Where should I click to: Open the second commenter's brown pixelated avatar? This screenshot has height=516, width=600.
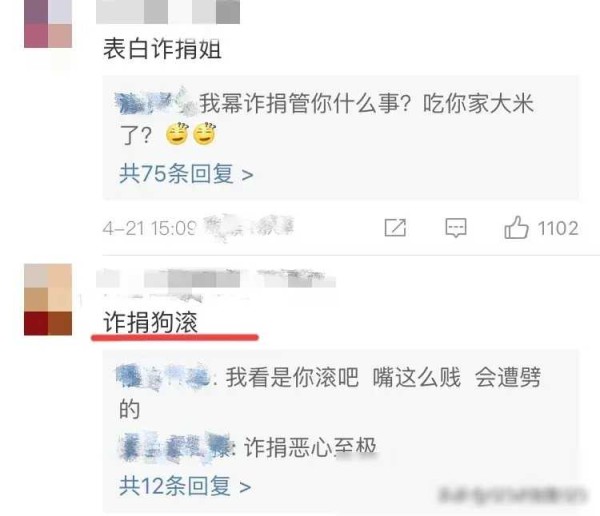48,299
